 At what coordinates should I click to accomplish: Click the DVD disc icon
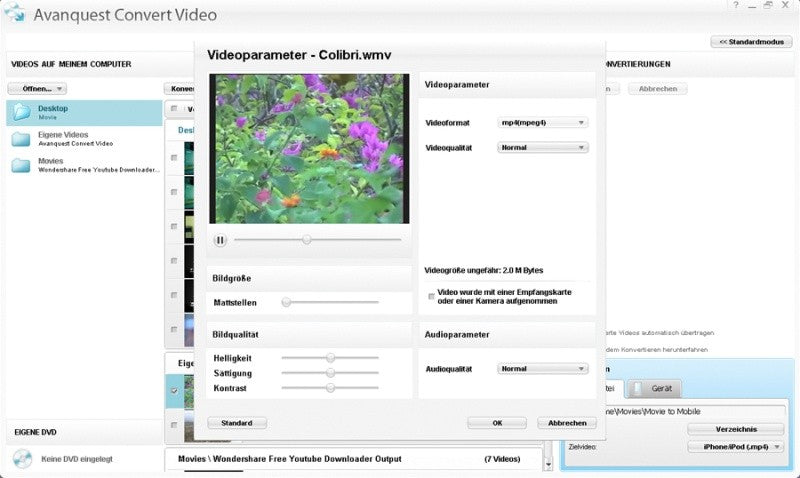pyautogui.click(x=22, y=459)
